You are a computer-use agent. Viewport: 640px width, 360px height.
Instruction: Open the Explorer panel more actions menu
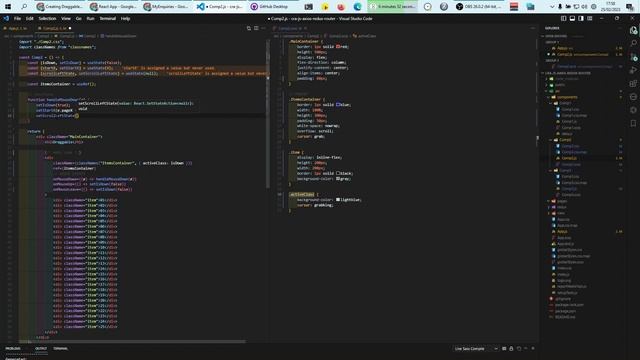620,28
